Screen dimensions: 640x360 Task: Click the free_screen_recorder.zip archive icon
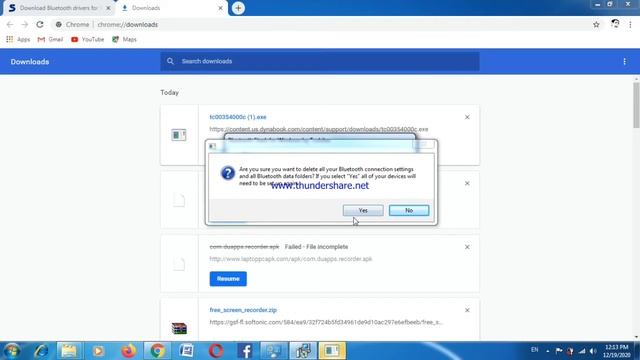pyautogui.click(x=179, y=328)
